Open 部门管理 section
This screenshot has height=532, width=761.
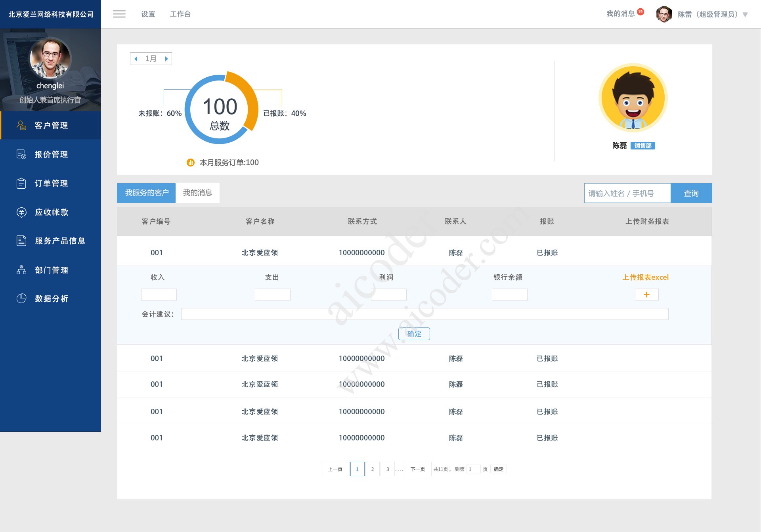tap(50, 270)
